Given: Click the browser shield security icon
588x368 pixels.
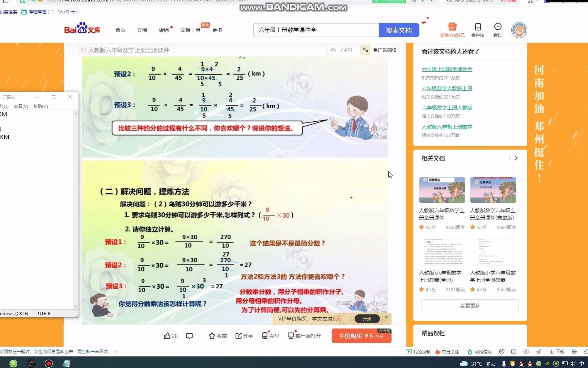Looking at the screenshot, I should [x=502, y=352].
